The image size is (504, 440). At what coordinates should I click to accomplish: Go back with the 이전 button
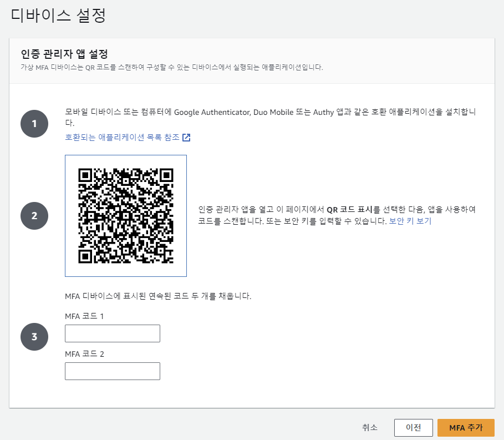click(x=414, y=427)
